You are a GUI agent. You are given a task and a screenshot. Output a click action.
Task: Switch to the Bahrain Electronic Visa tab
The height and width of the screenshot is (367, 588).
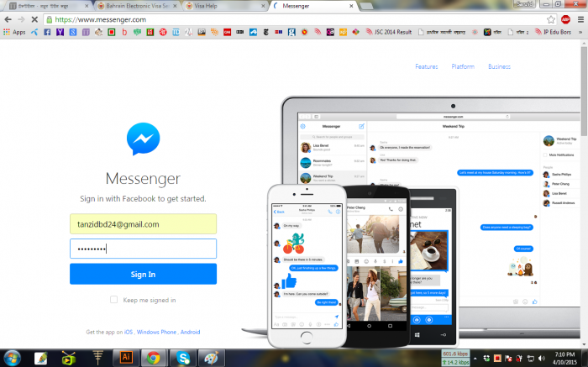click(x=137, y=6)
